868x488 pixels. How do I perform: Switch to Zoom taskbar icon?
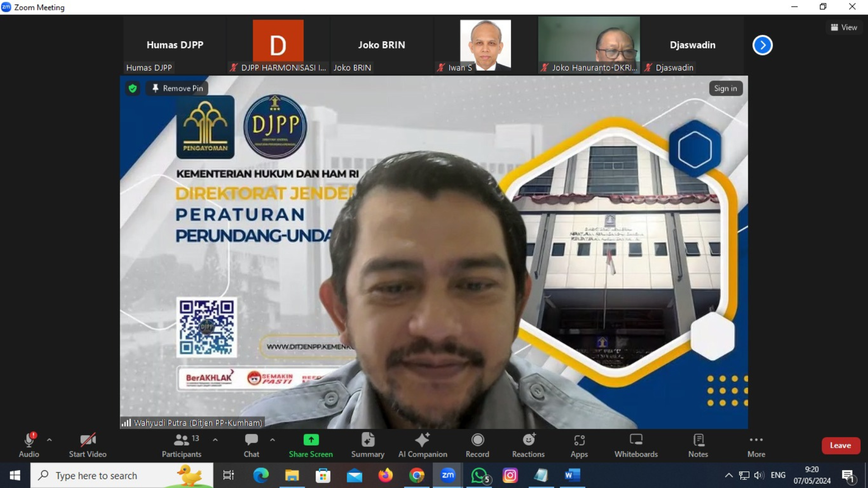click(x=448, y=475)
